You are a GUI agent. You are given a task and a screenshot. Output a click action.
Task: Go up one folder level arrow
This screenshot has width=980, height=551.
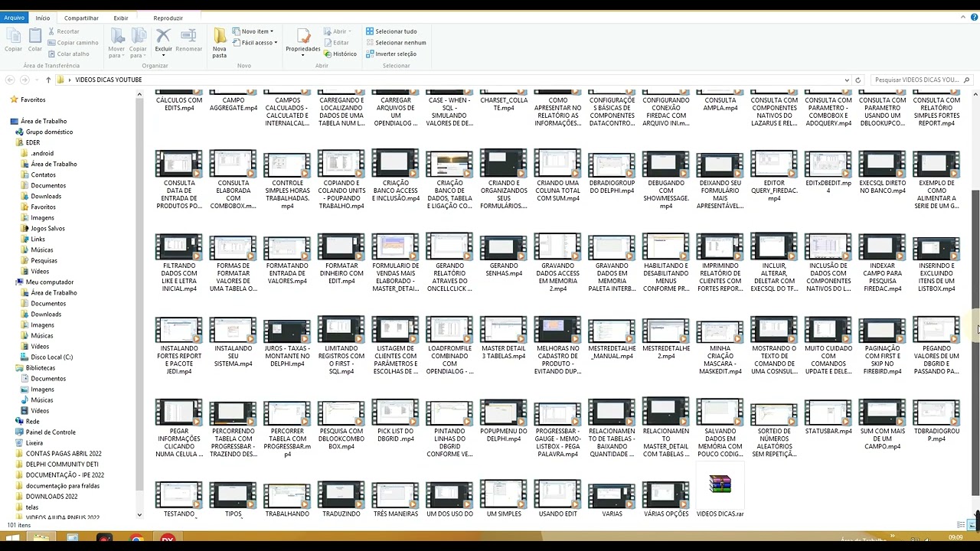(48, 80)
